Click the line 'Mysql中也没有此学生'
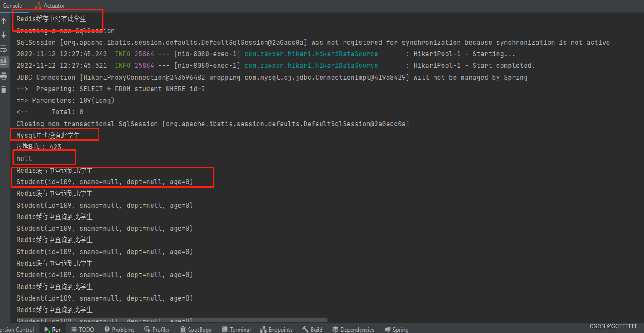The width and height of the screenshot is (644, 333). [x=48, y=136]
